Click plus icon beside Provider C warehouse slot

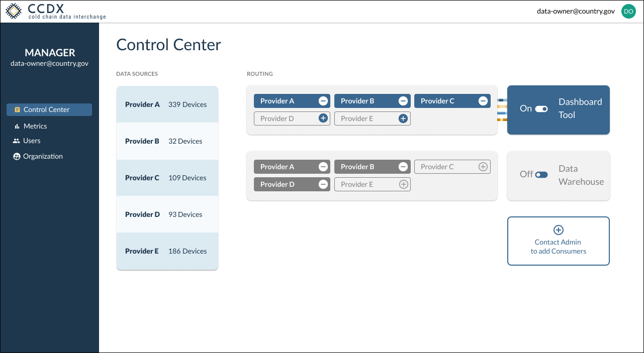[483, 166]
